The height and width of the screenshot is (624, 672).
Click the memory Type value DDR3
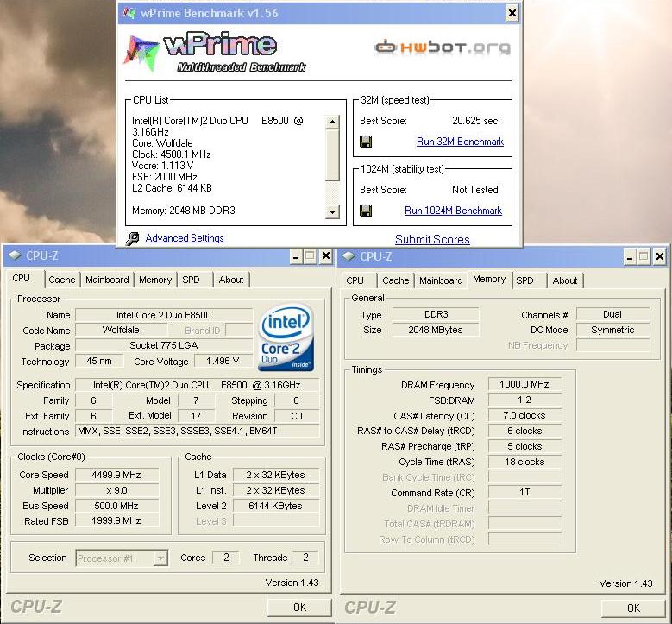tap(436, 314)
